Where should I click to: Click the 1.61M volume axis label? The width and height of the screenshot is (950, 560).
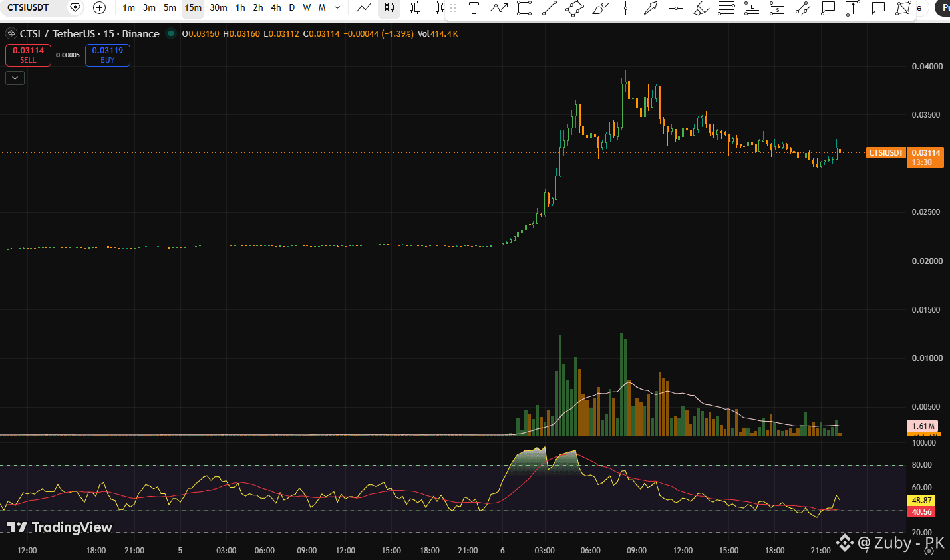coord(923,426)
